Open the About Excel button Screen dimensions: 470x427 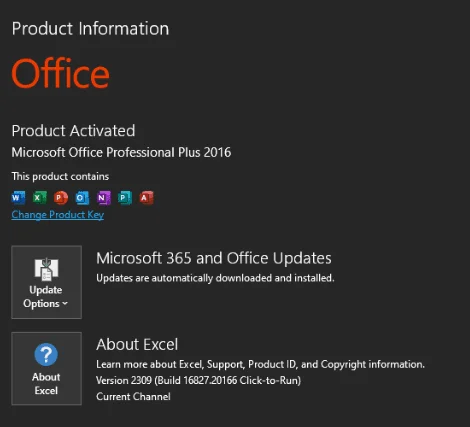(x=46, y=368)
